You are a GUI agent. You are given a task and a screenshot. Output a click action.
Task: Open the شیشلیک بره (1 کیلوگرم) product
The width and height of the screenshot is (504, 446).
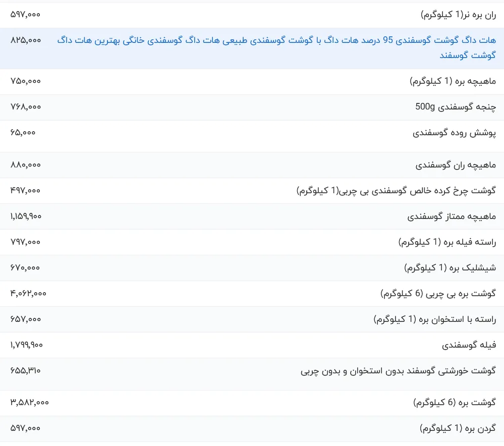click(450, 268)
